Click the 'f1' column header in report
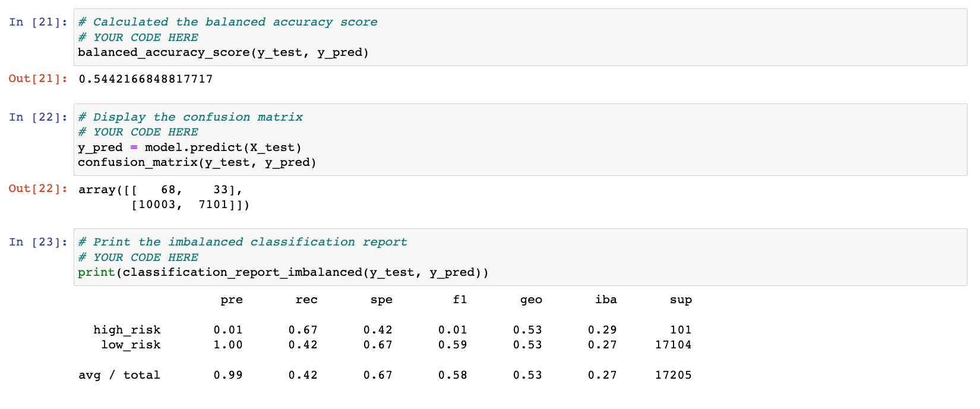 (x=460, y=300)
